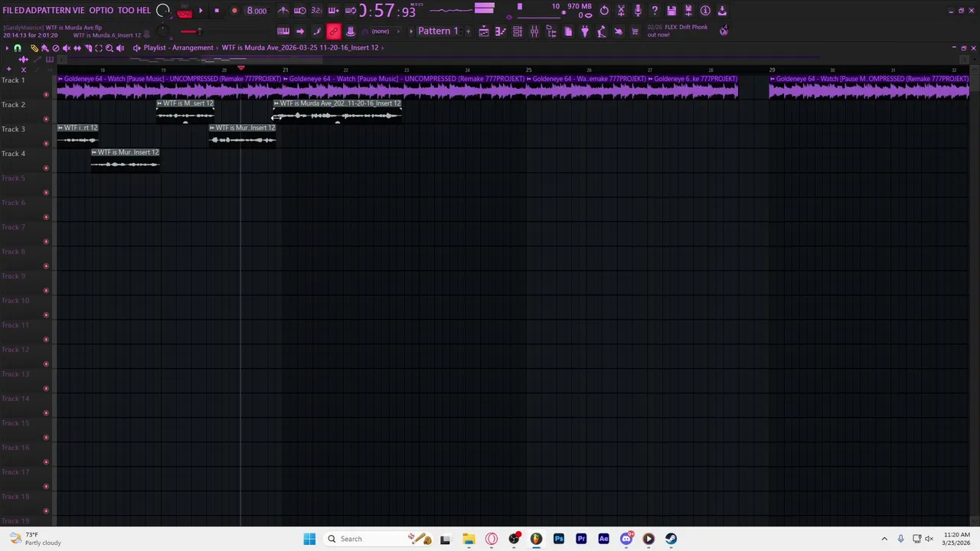Mute Track 4 with its green dot
Viewport: 980px width, 551px height.
(x=46, y=168)
